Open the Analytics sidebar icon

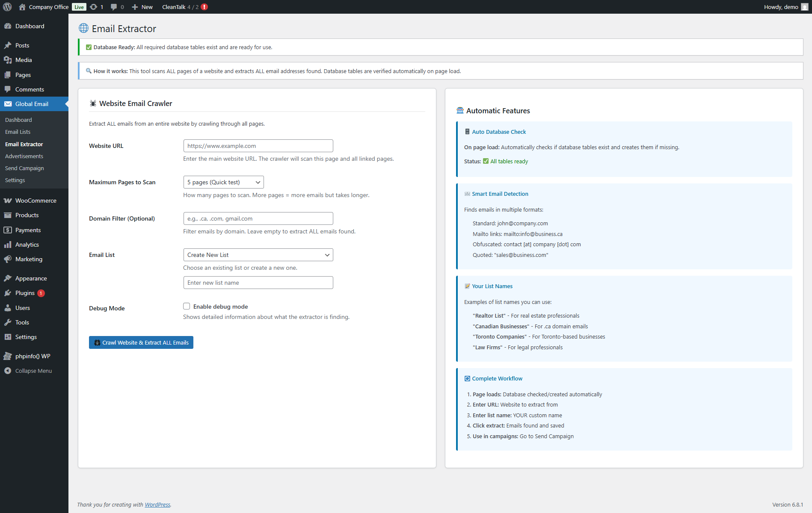pyautogui.click(x=8, y=245)
